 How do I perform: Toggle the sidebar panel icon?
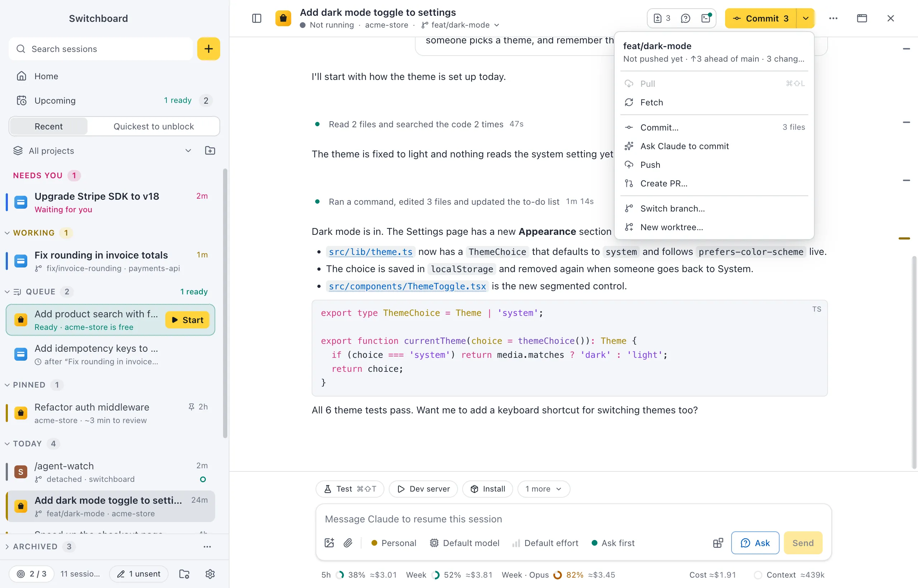(257, 18)
